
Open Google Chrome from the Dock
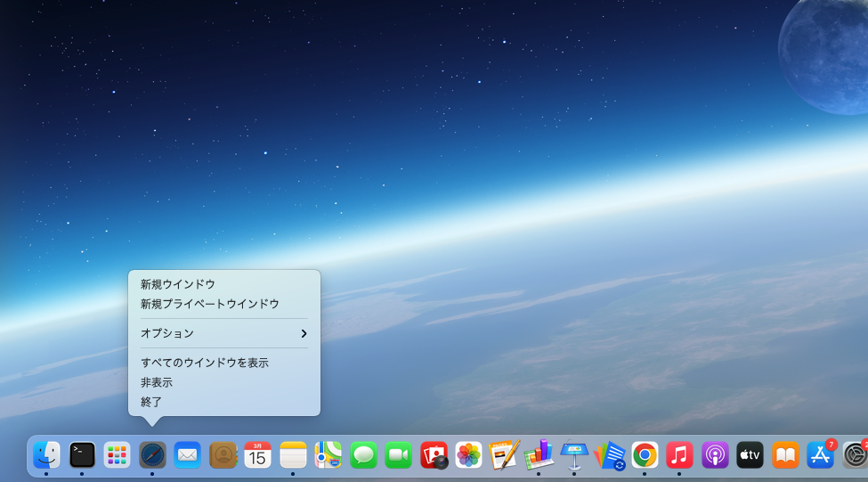(x=645, y=455)
